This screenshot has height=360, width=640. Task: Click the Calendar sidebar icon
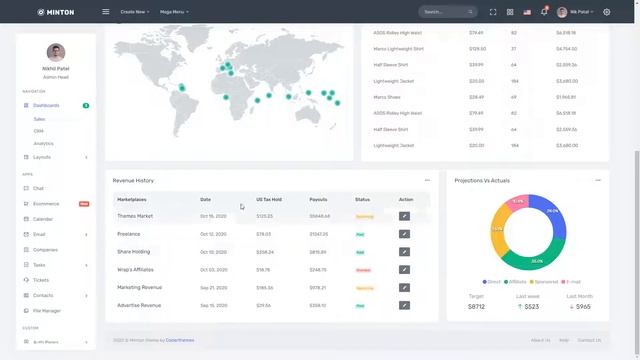(x=26, y=219)
